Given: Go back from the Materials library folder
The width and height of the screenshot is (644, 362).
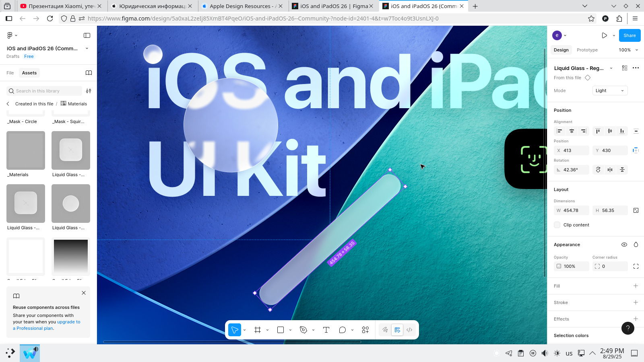Looking at the screenshot, I should [8, 104].
